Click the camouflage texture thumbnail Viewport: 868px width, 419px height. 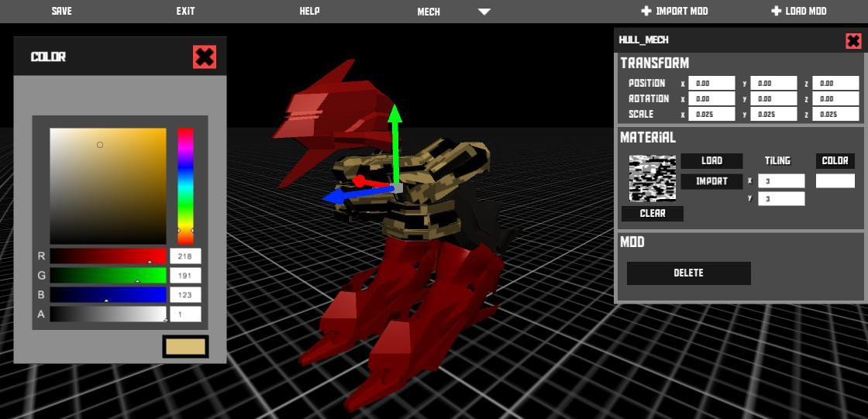click(x=653, y=178)
